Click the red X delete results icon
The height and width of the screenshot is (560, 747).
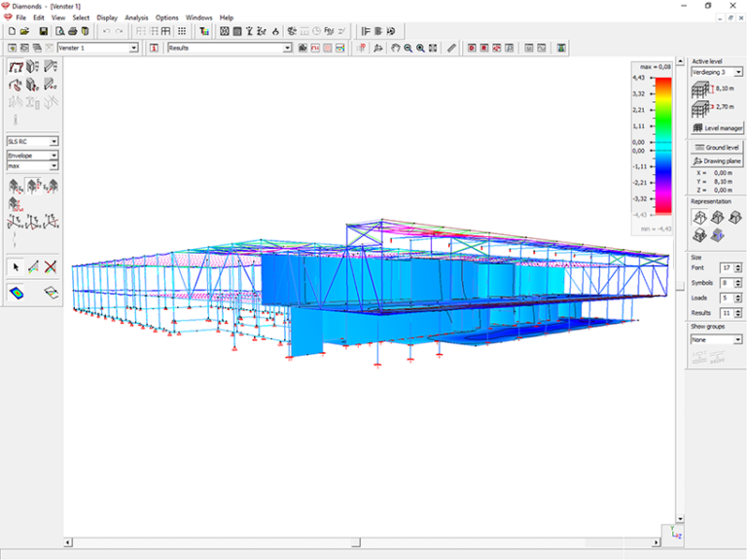pyautogui.click(x=50, y=266)
